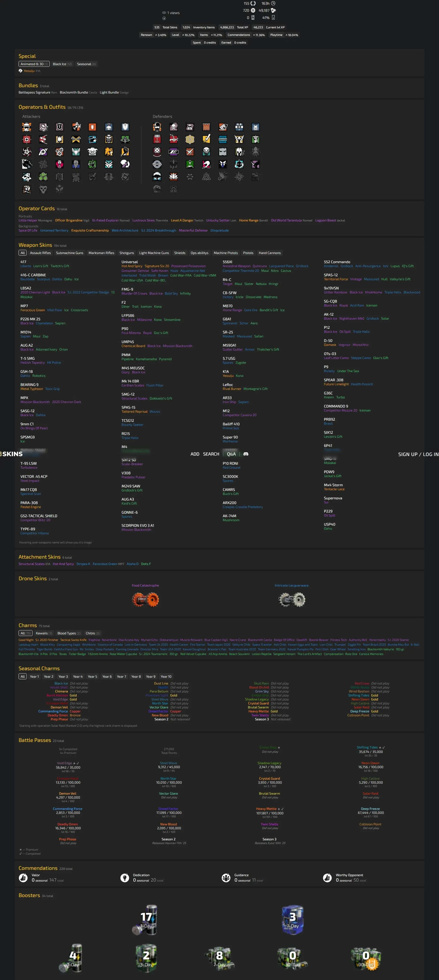Open Q&A page from navigation bar
The height and width of the screenshot is (980, 439).
point(231,454)
